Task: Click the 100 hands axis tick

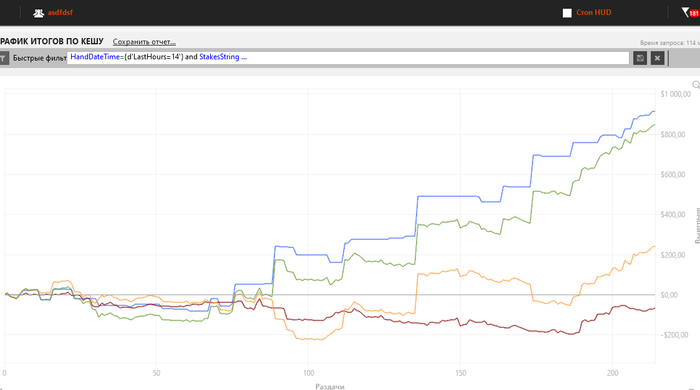Action: pos(308,373)
